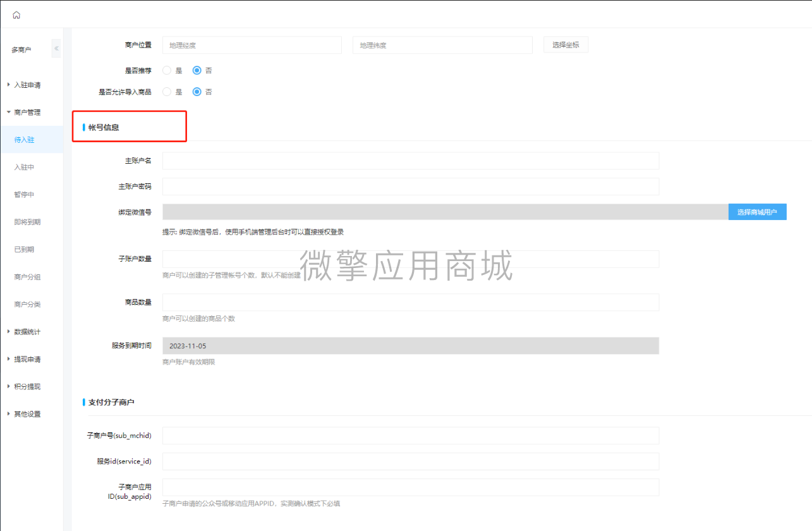Focus the 地理纬度 input field

pos(442,45)
